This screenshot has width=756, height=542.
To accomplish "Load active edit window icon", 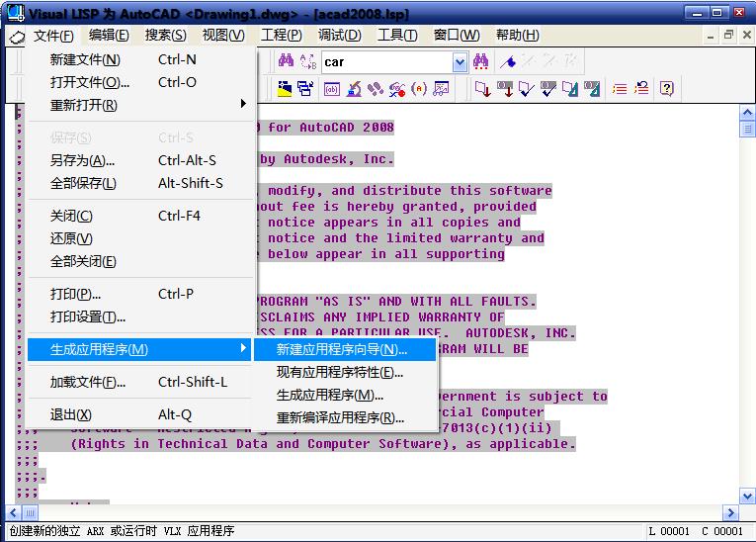I will 482,88.
